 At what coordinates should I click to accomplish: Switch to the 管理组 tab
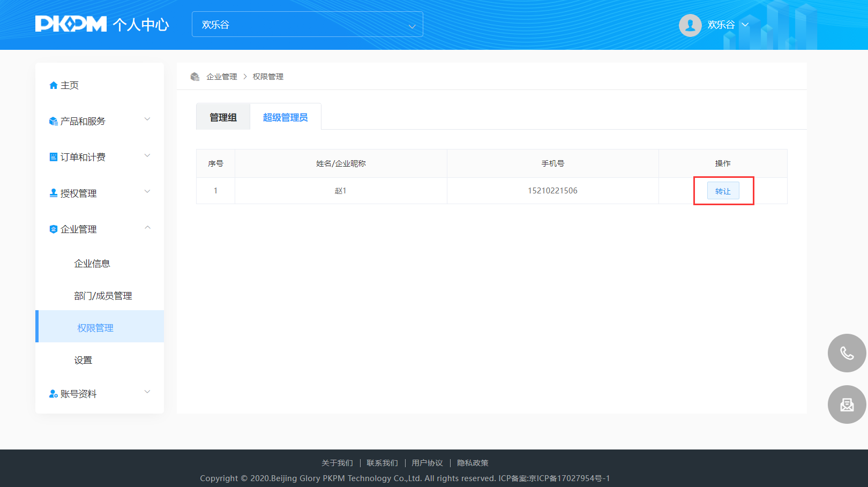[x=223, y=117]
